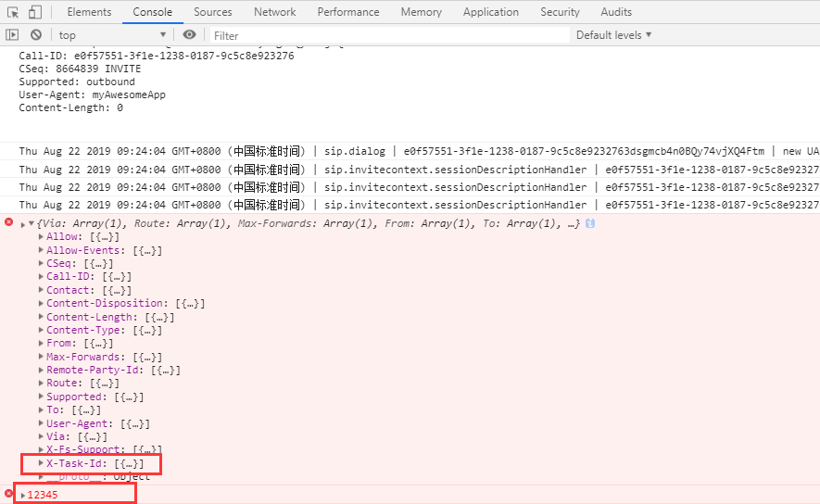Expand the X-Task-Id property
Viewport: 820px width, 504px height.
pos(41,463)
